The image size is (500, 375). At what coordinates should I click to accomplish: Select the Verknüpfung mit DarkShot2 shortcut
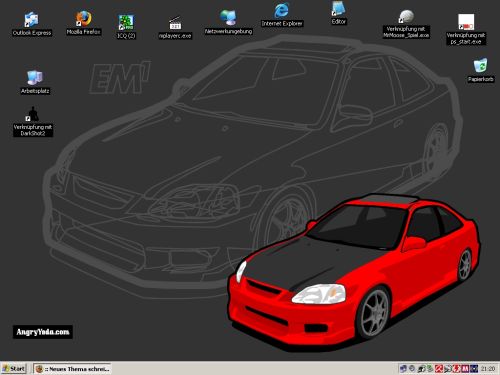(33, 122)
